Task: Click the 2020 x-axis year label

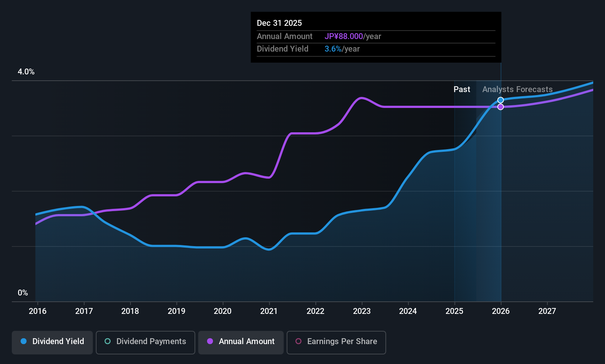Action: (x=223, y=311)
